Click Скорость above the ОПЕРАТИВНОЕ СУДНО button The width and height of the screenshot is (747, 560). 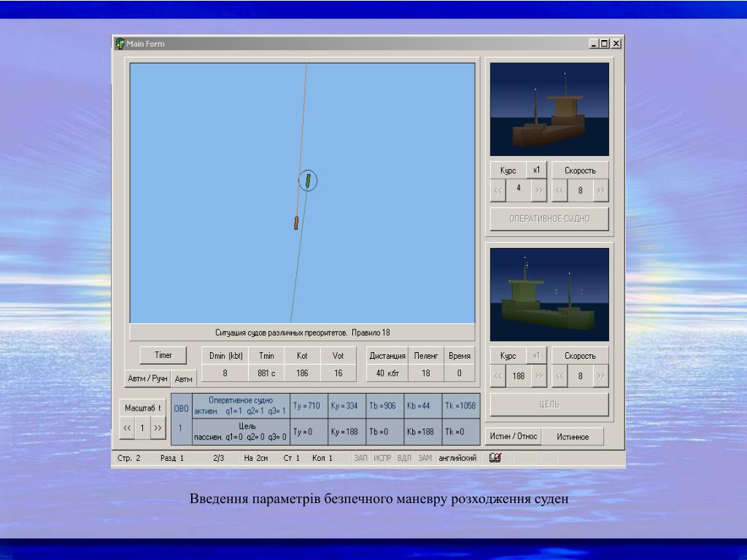point(580,171)
